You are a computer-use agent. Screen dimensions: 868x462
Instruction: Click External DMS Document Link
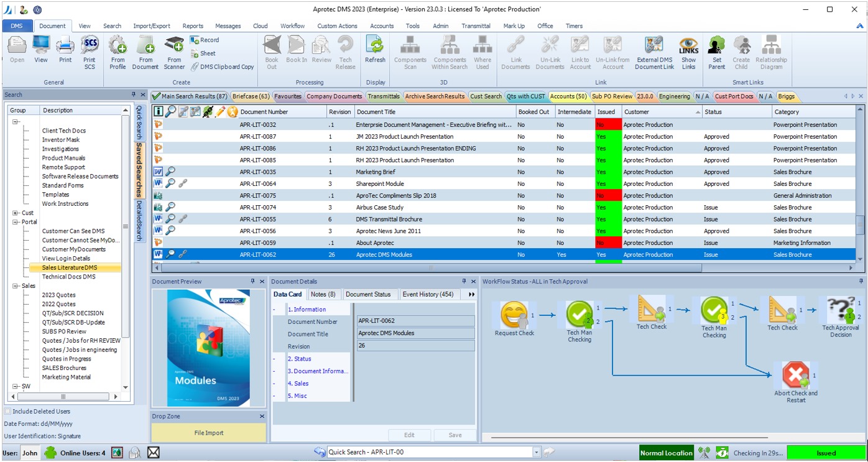654,52
